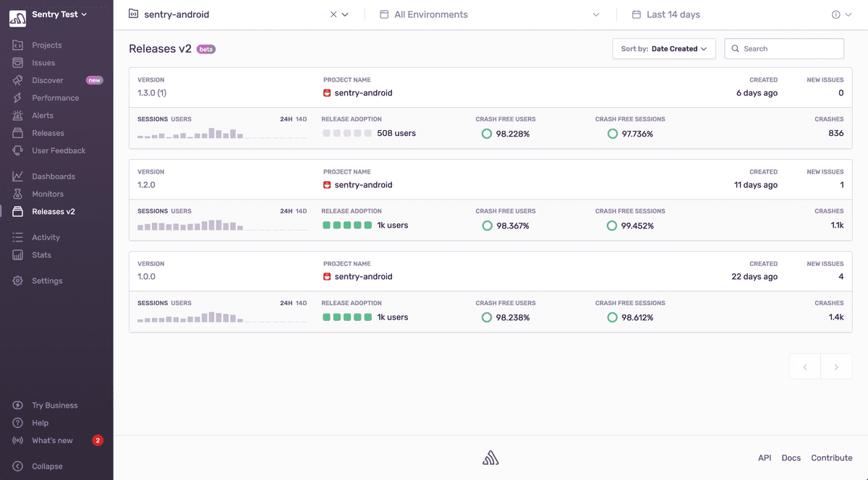The image size is (868, 480).
Task: Open Projects in the sidebar
Action: [x=47, y=45]
